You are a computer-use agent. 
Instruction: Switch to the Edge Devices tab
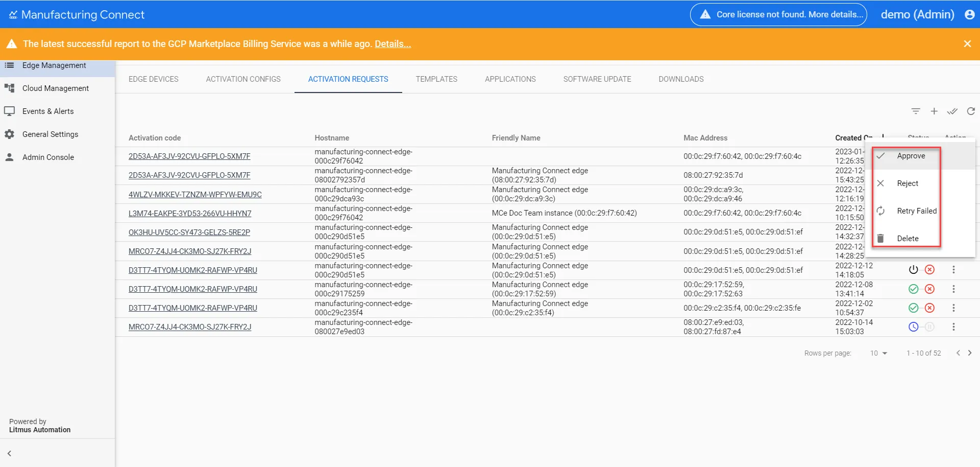click(x=154, y=79)
